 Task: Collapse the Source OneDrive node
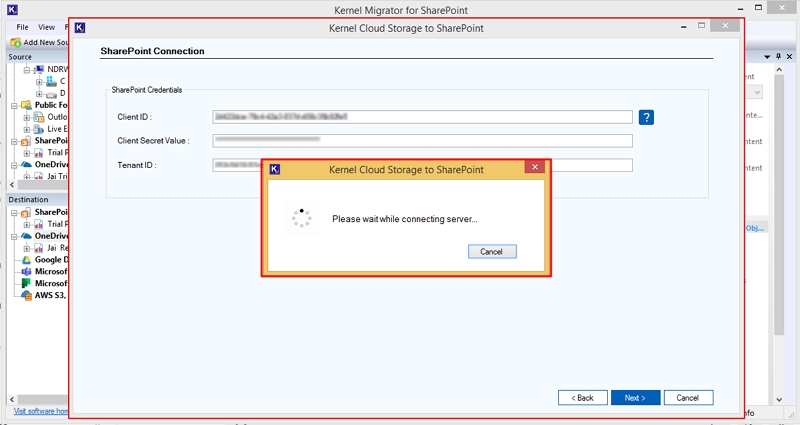(x=14, y=165)
